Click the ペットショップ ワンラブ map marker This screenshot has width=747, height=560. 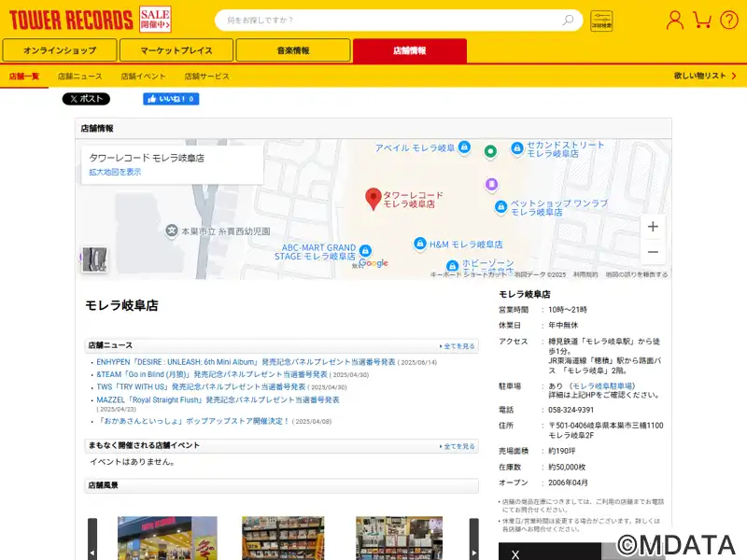(x=500, y=207)
